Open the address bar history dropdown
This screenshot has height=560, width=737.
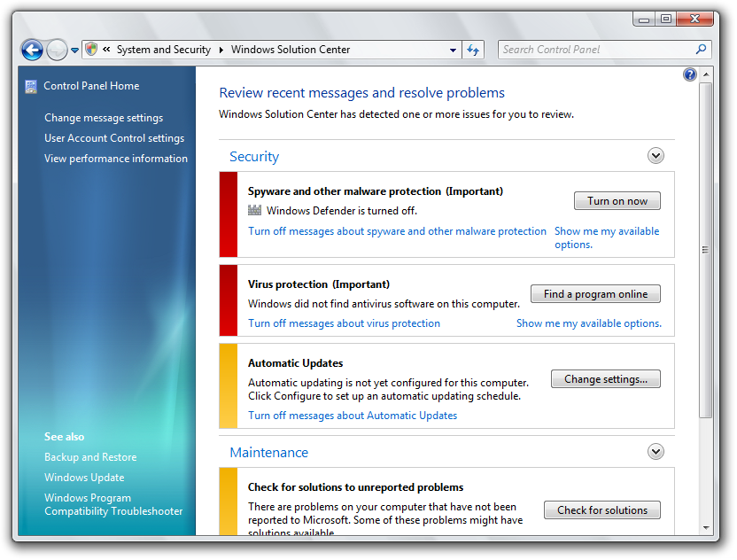tap(453, 50)
